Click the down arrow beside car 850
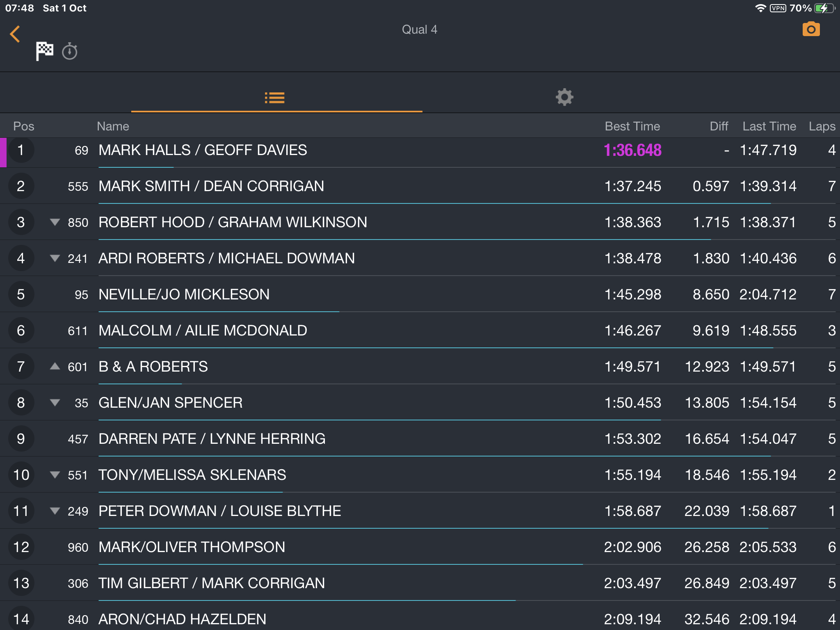Viewport: 840px width, 630px height. click(55, 222)
